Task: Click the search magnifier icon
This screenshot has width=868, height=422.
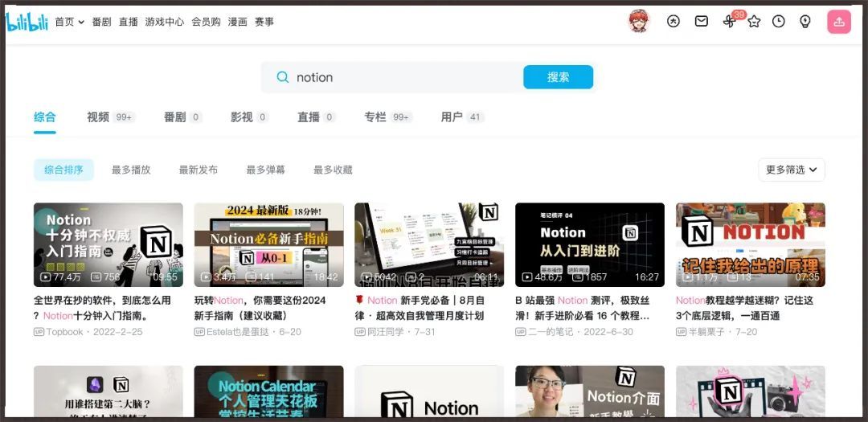Action: pos(282,77)
